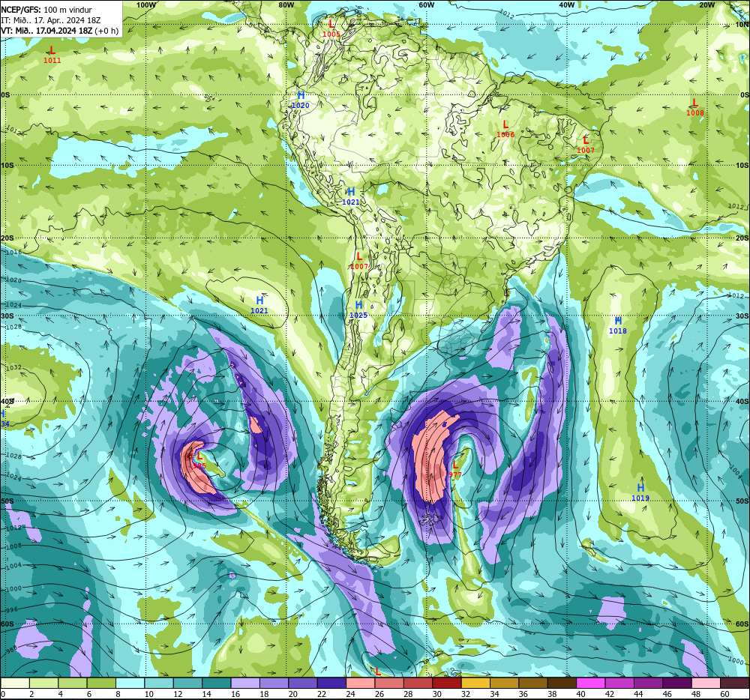Click the L 1008 low pressure label
The height and width of the screenshot is (700, 750).
tap(695, 107)
